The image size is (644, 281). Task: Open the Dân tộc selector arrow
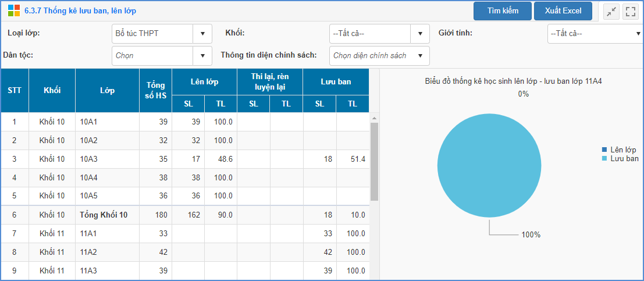202,56
